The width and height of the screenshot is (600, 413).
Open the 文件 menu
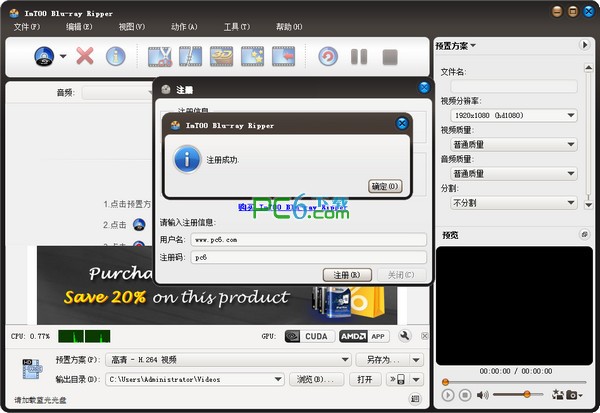coord(27,27)
